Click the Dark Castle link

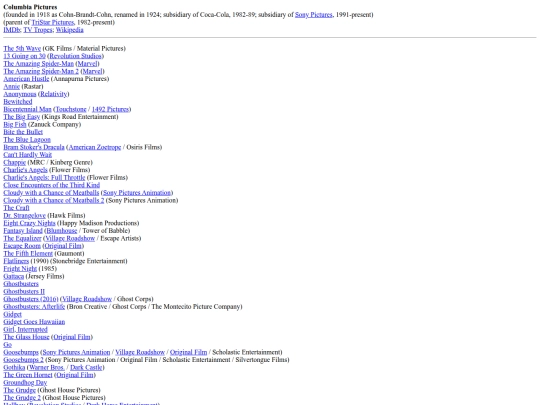pos(86,367)
